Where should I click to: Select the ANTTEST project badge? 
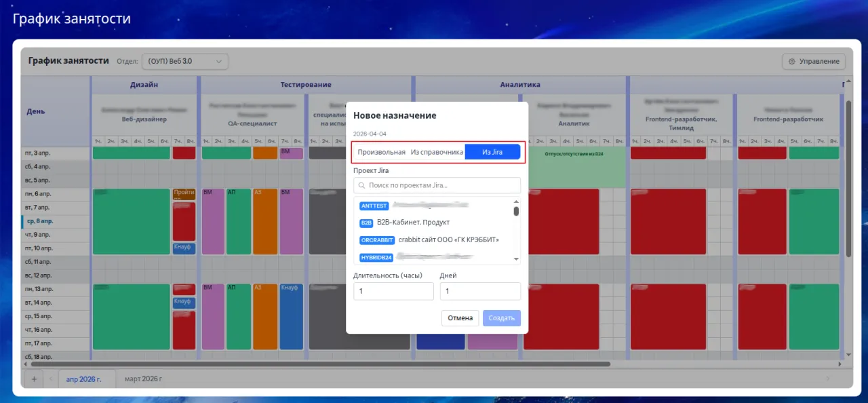[x=374, y=206]
